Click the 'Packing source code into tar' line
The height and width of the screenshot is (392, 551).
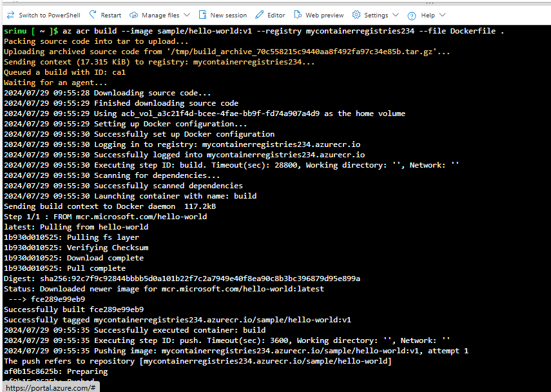coord(96,41)
